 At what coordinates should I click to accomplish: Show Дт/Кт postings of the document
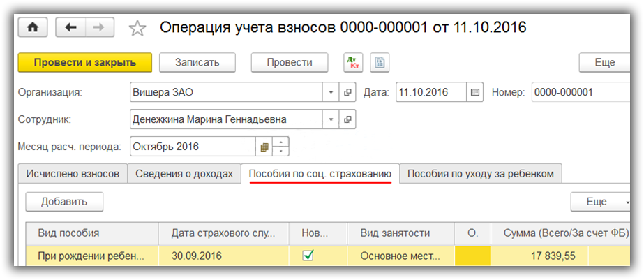(353, 63)
